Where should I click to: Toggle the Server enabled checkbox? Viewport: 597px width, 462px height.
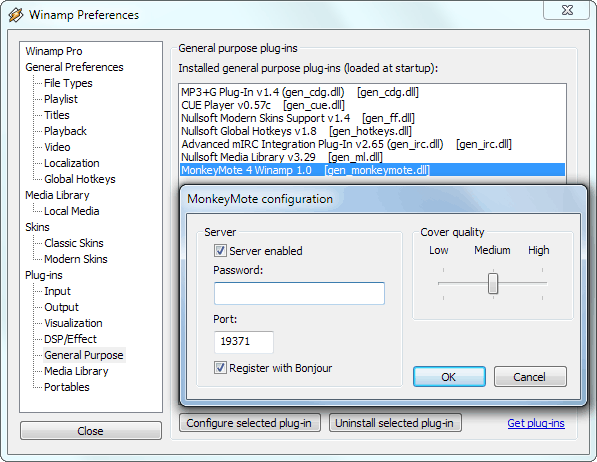tap(220, 251)
